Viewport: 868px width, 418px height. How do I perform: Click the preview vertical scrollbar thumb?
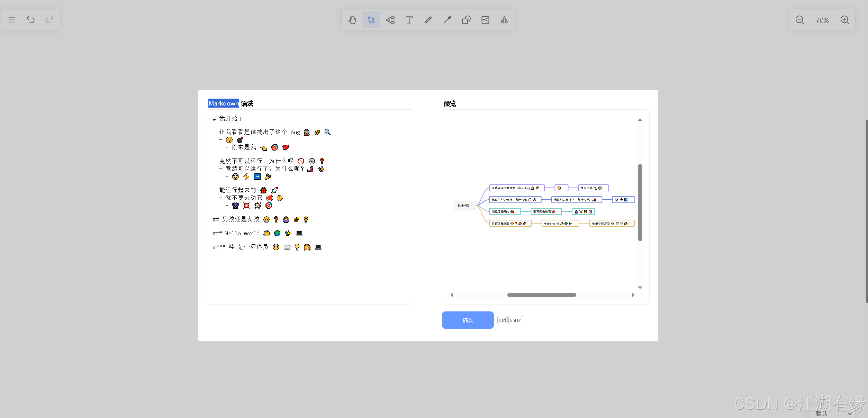640,202
